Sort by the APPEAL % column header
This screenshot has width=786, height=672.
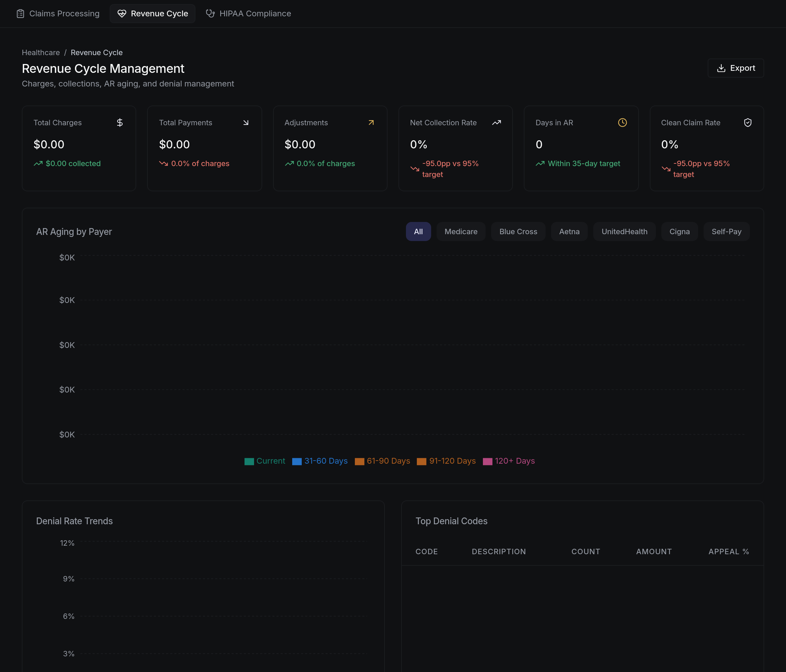pyautogui.click(x=729, y=551)
